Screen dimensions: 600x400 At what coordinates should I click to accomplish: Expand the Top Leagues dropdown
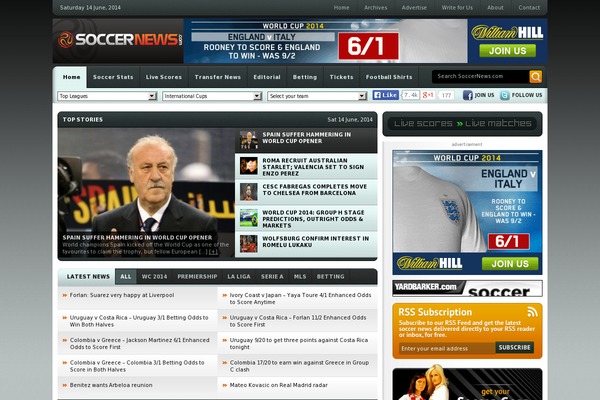tap(107, 96)
